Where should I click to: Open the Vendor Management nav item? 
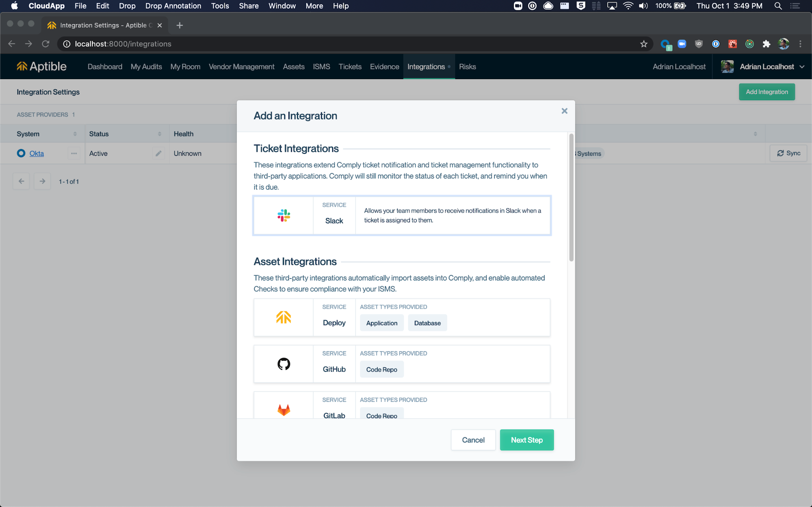coord(241,67)
